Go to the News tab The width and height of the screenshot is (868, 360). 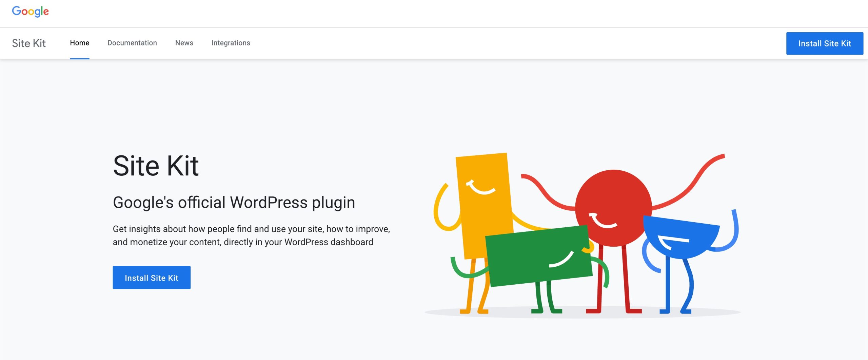[184, 43]
